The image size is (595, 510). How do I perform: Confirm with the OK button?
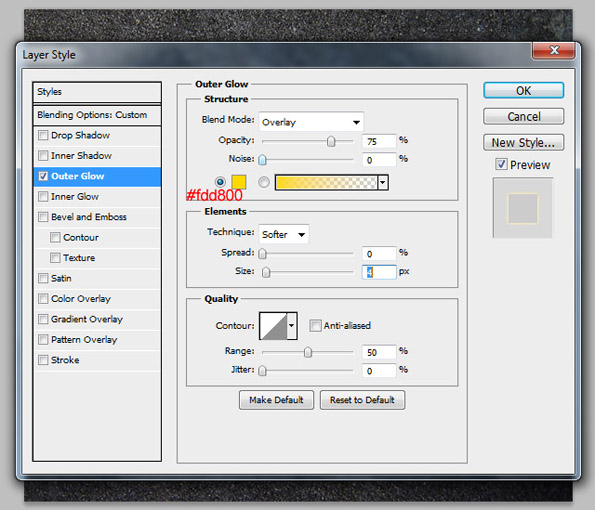524,91
